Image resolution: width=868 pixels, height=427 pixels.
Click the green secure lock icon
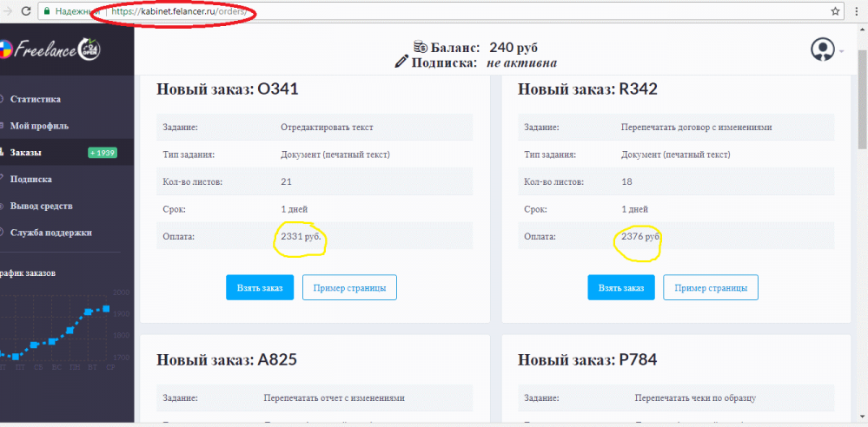click(x=47, y=10)
